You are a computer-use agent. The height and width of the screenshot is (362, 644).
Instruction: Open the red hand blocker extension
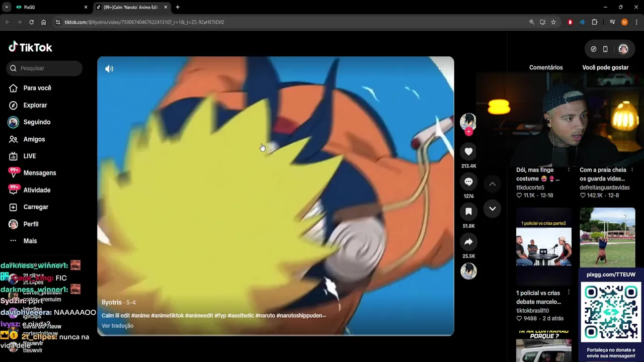pyautogui.click(x=570, y=22)
